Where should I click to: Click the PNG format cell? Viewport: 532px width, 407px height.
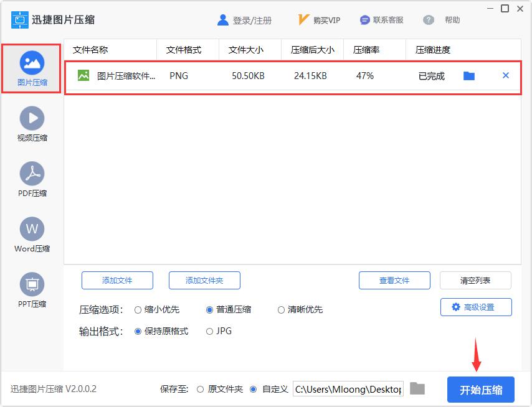[179, 76]
